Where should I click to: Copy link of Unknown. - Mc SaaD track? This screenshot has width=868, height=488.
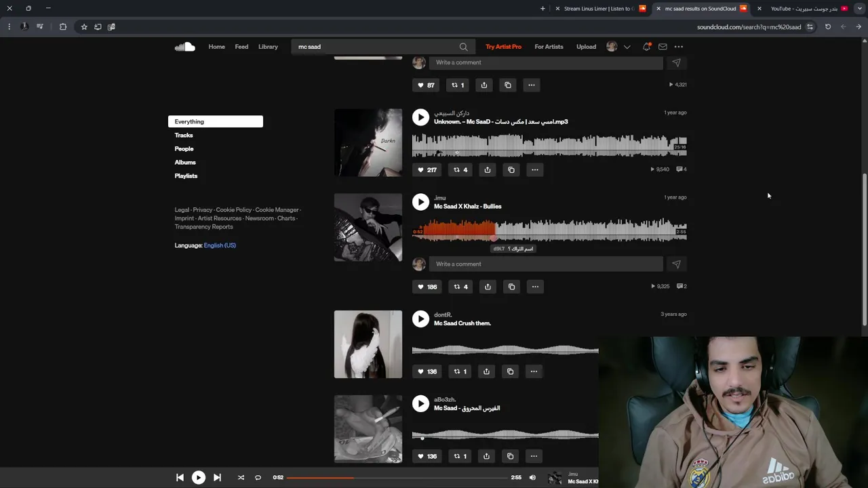pyautogui.click(x=511, y=169)
